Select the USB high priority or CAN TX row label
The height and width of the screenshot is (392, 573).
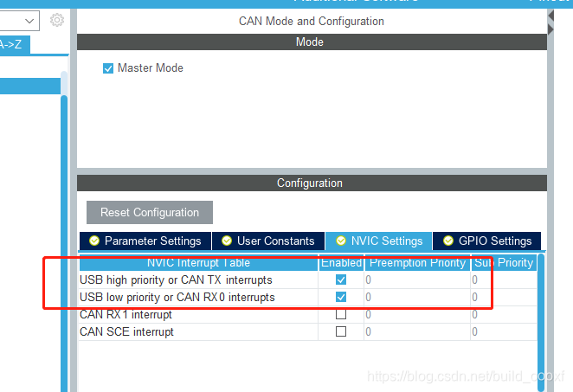pyautogui.click(x=176, y=280)
